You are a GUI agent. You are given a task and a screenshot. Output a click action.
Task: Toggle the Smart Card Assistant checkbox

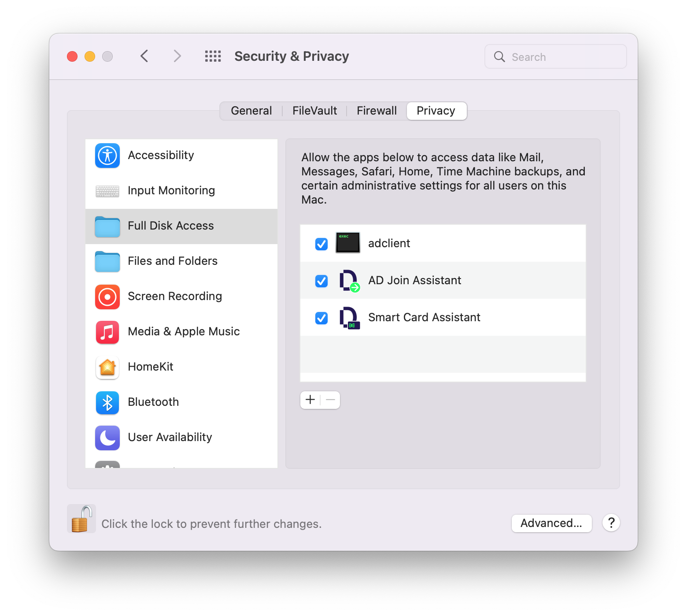(321, 318)
